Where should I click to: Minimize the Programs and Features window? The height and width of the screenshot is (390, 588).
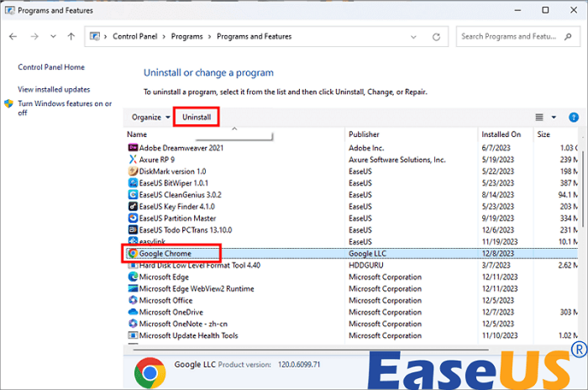(x=518, y=10)
